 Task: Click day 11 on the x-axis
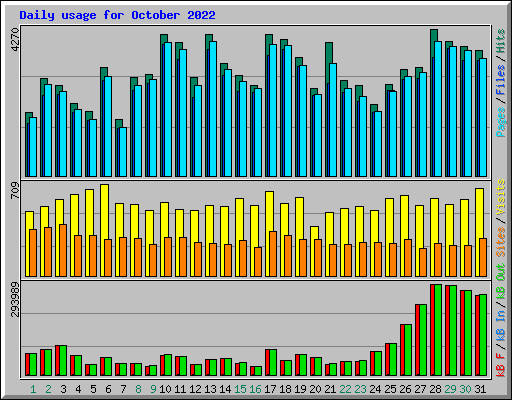pos(180,389)
